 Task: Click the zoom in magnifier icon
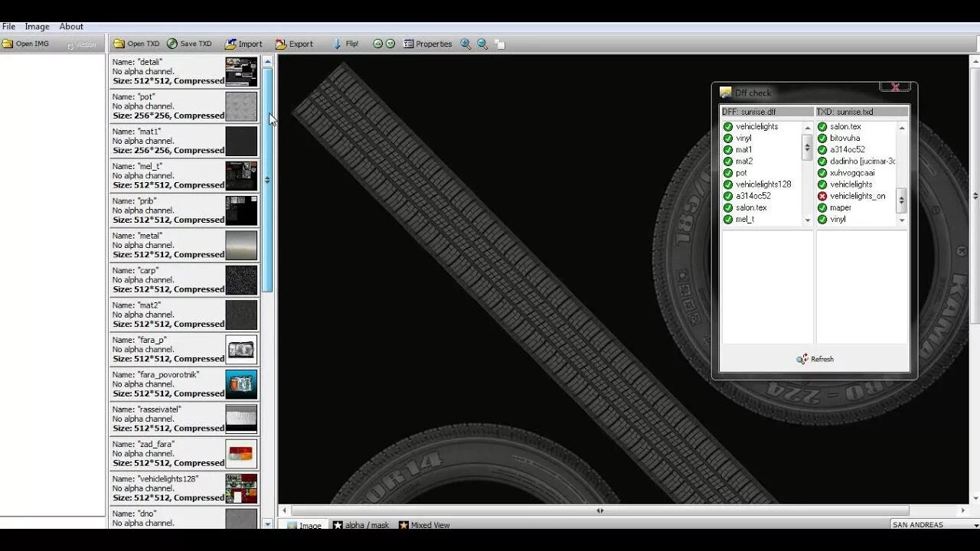pyautogui.click(x=465, y=44)
